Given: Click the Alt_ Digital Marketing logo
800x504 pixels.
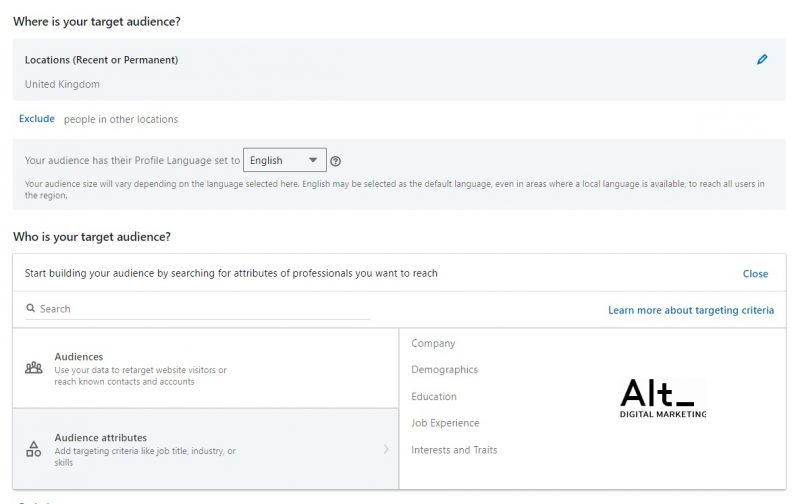Looking at the screenshot, I should pos(662,398).
